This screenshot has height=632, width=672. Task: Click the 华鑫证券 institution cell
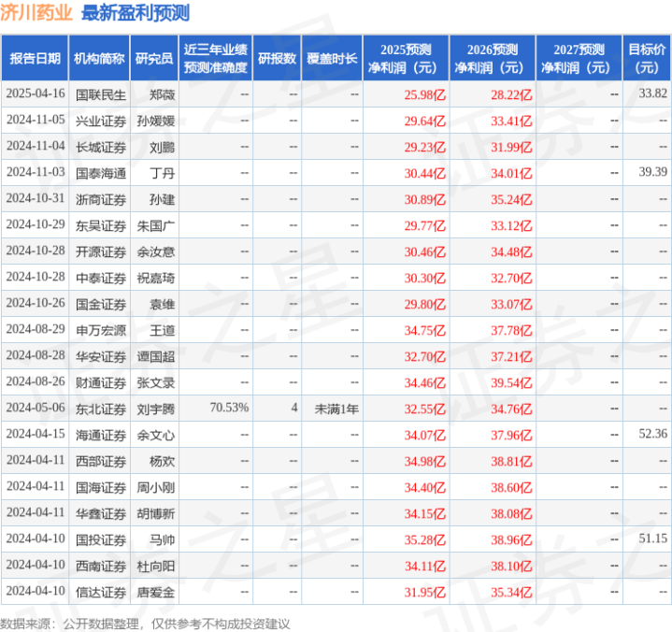coord(101,513)
